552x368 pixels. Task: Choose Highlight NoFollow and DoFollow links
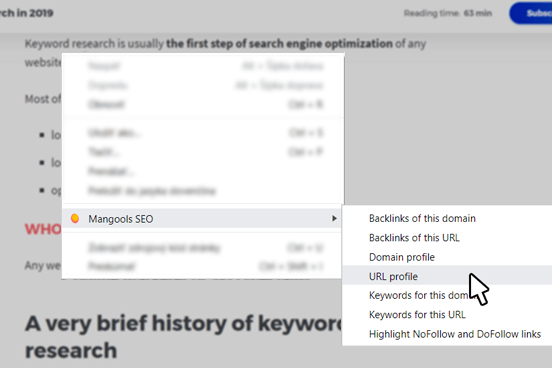pyautogui.click(x=455, y=334)
